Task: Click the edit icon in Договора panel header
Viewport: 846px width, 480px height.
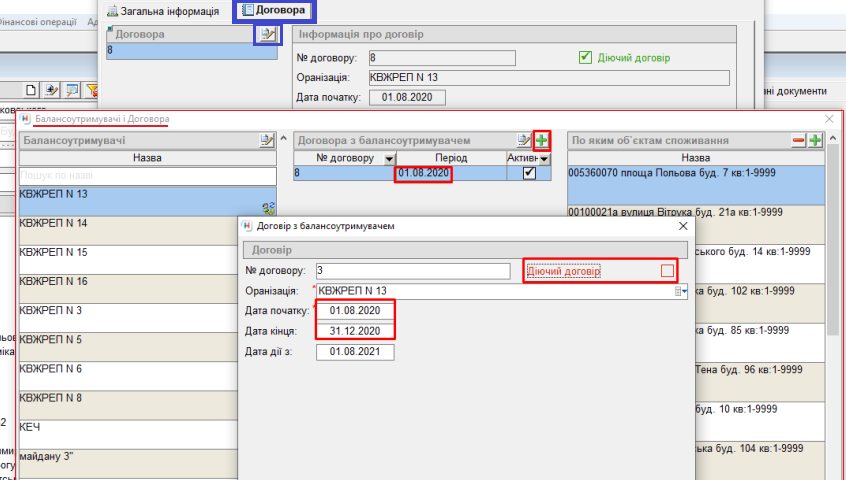Action: (x=267, y=35)
